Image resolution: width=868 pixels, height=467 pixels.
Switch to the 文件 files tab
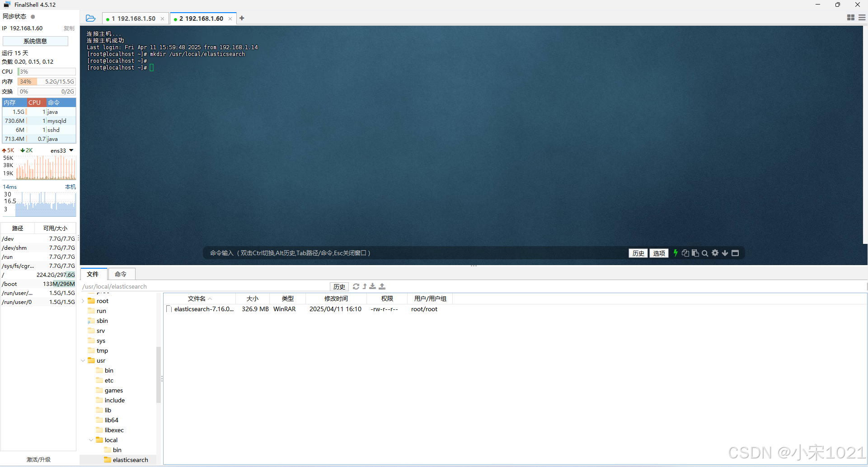(x=93, y=274)
